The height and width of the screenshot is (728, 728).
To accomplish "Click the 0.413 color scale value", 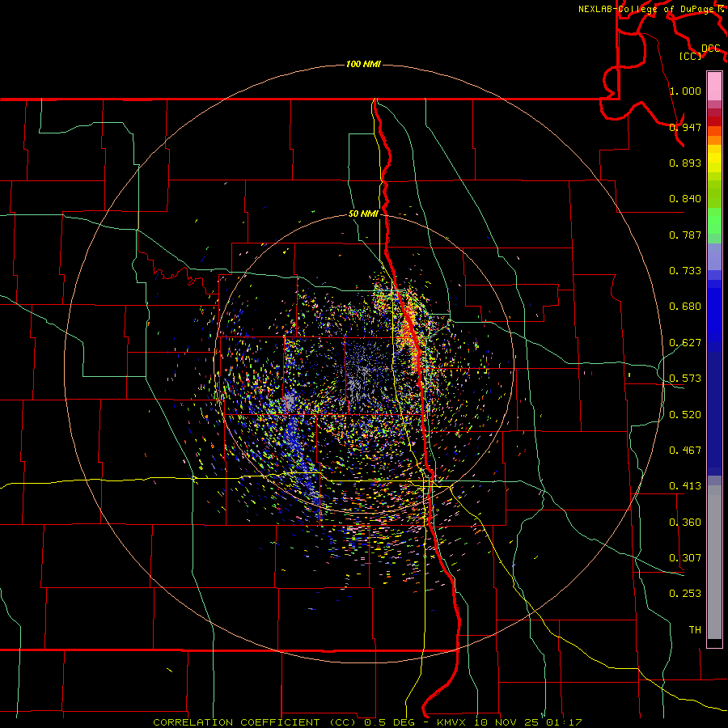I will coord(685,485).
